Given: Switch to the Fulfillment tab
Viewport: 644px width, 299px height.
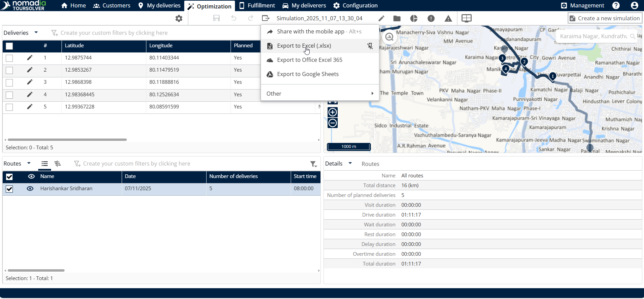Looking at the screenshot, I should tap(257, 5).
